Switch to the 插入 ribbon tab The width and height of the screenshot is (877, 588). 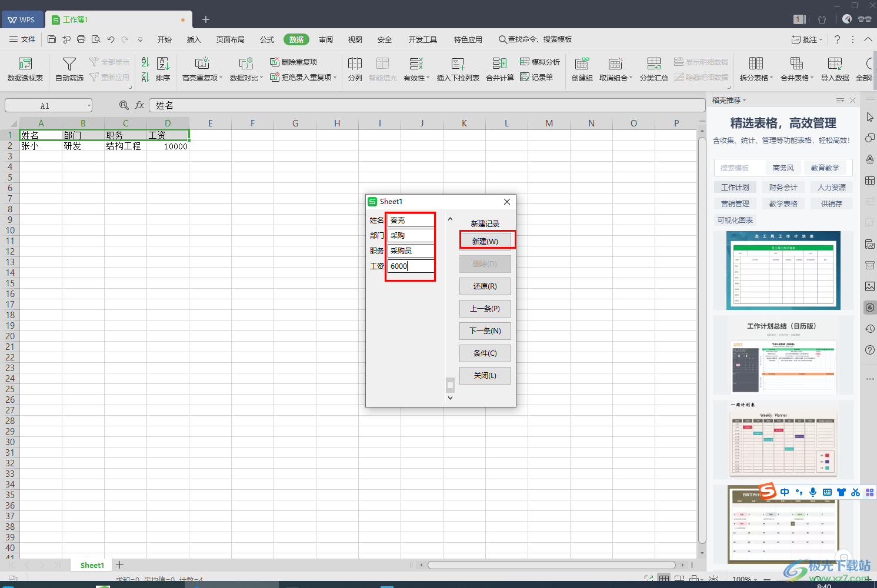pos(194,39)
